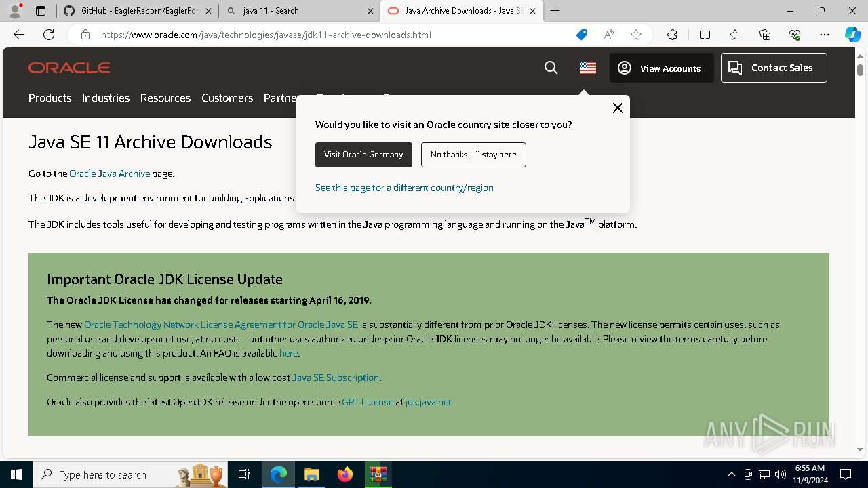Image resolution: width=868 pixels, height=488 pixels.
Task: Open WinRAR from the taskbar
Action: [378, 474]
